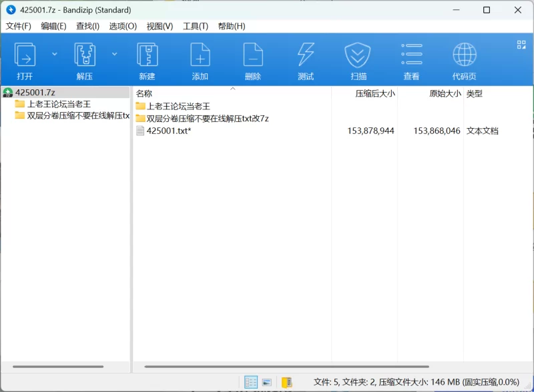This screenshot has width=534, height=392.
Task: Click the compressed size value 153,878,944
Action: click(x=370, y=131)
